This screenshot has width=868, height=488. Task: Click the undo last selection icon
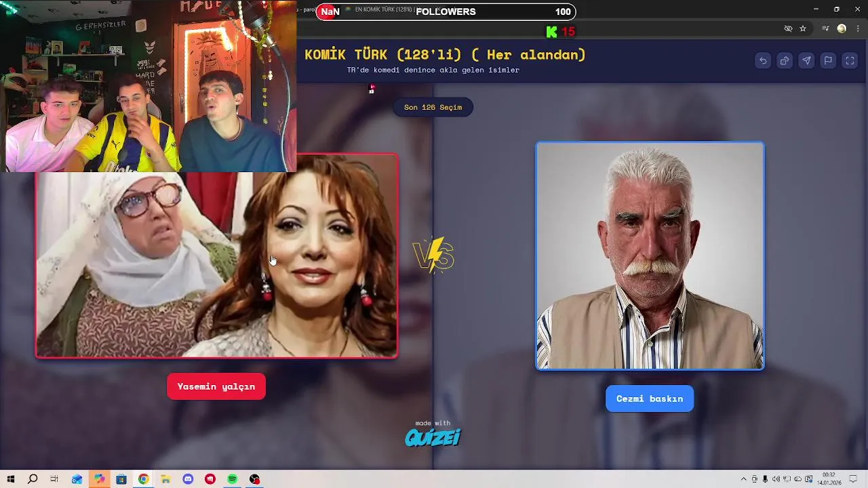tap(763, 60)
